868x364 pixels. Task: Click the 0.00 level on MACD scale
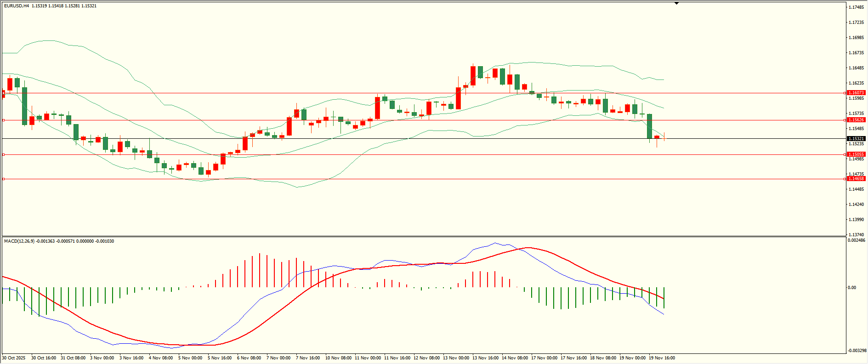(851, 288)
